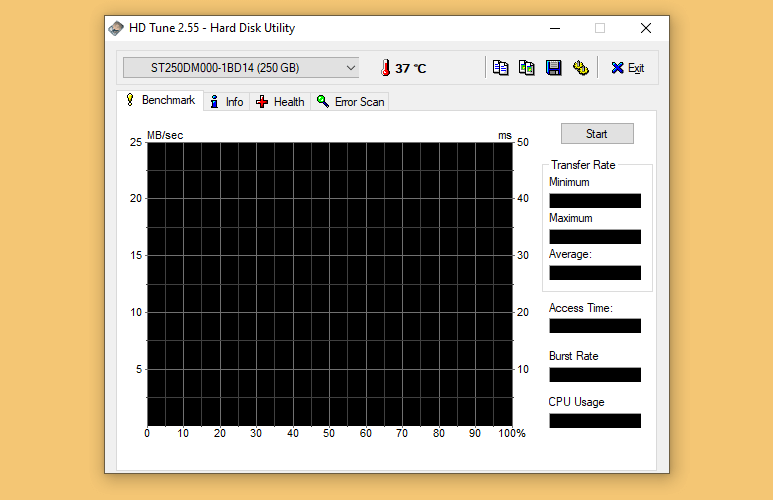Close the HD Tune window
The image size is (773, 500).
pos(646,28)
